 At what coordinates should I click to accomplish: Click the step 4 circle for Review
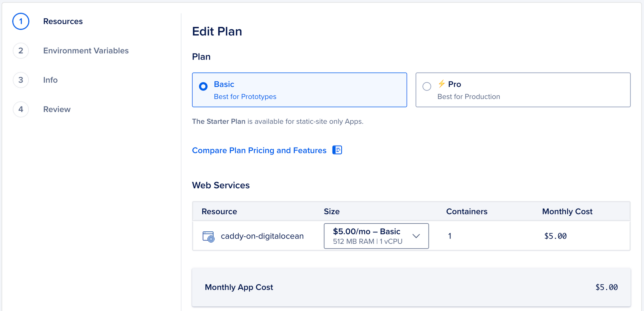21,109
